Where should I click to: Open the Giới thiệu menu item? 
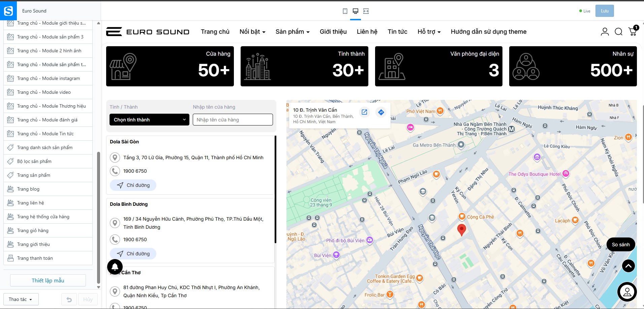[x=333, y=32]
